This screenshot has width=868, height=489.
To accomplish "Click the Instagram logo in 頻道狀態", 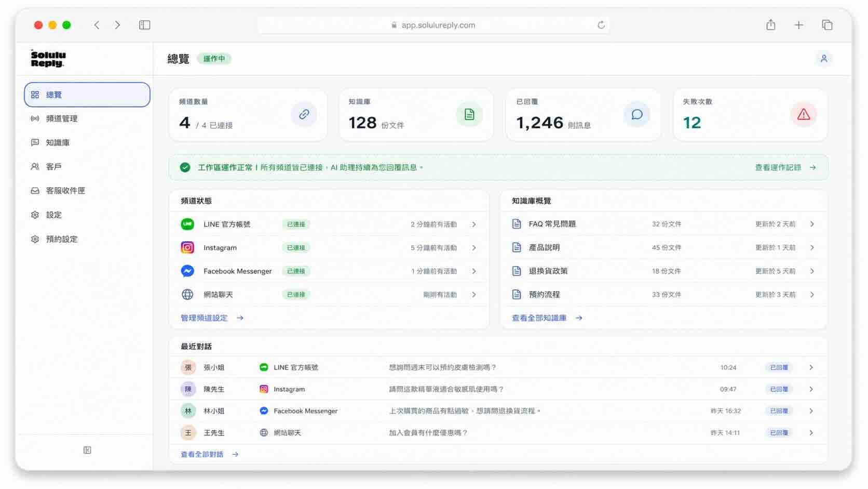I will pos(187,247).
